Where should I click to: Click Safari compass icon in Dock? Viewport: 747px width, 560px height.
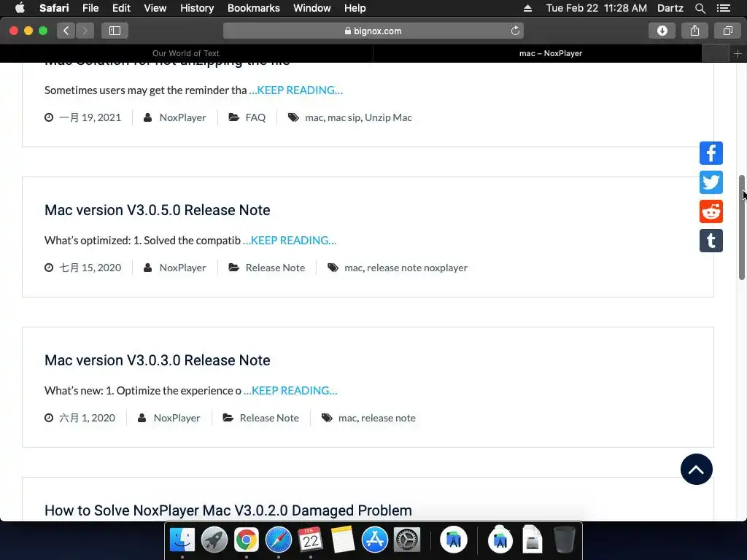(x=278, y=540)
